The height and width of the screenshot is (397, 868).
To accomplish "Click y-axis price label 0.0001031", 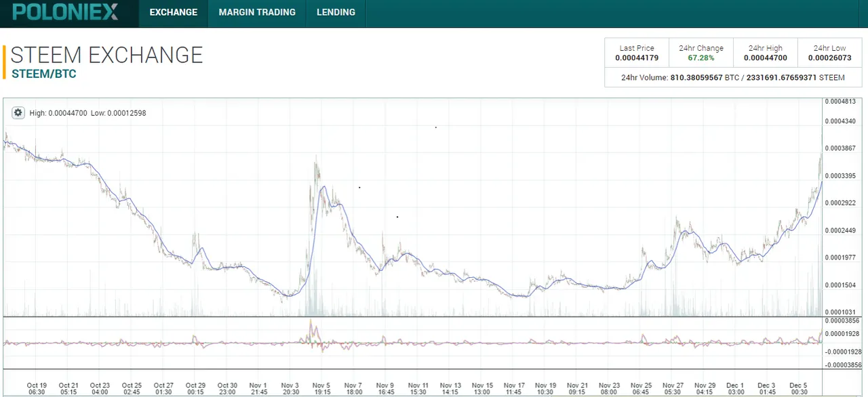I will (840, 312).
